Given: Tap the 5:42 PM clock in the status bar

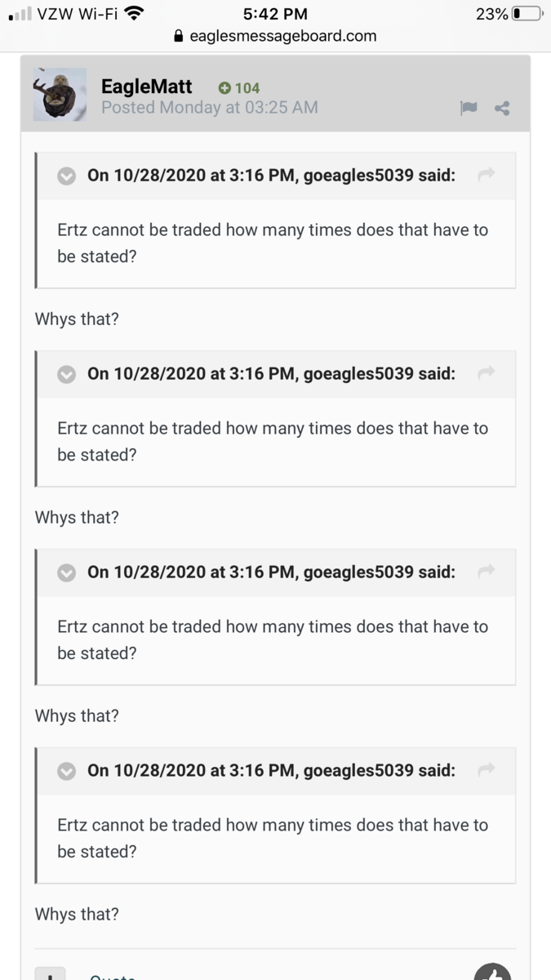Looking at the screenshot, I should 275,14.
